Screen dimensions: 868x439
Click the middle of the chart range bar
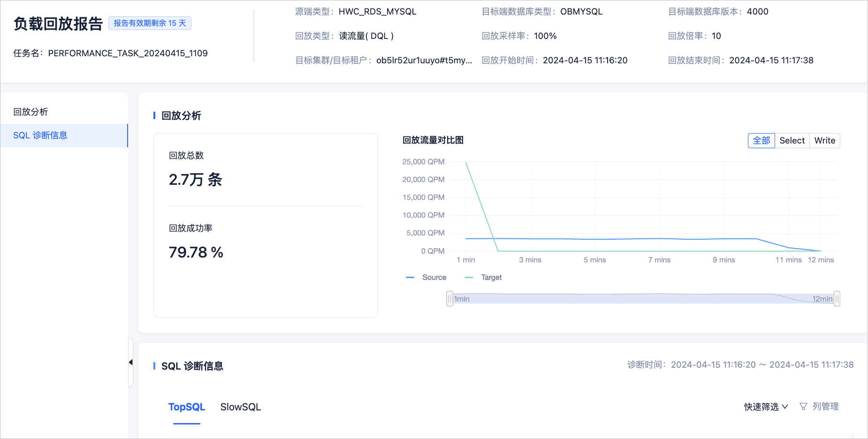643,299
